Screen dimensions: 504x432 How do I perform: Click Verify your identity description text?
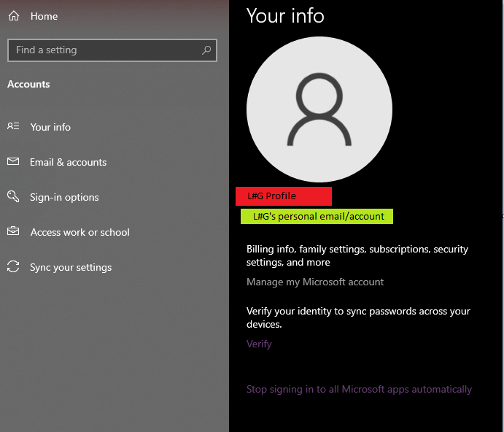pos(358,318)
